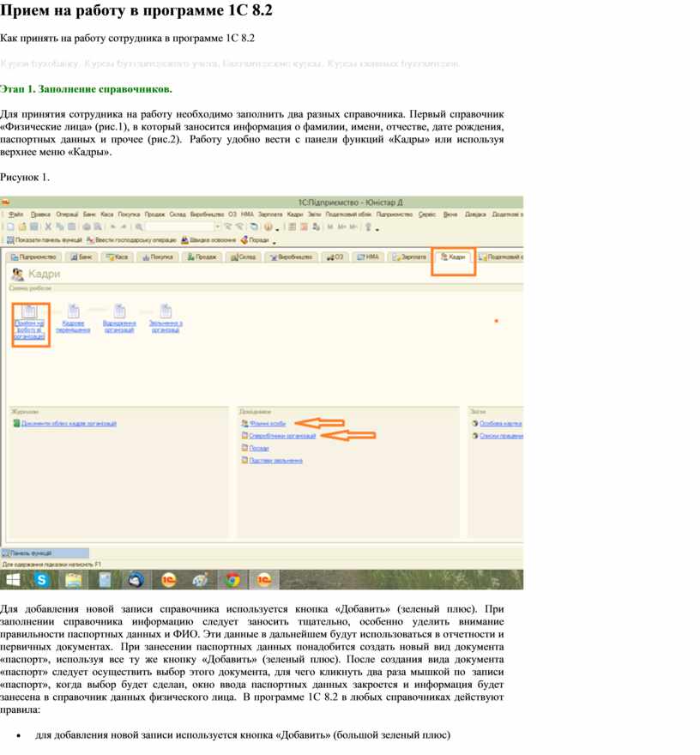
Task: Switch to the Склад panel tab
Action: click(243, 257)
